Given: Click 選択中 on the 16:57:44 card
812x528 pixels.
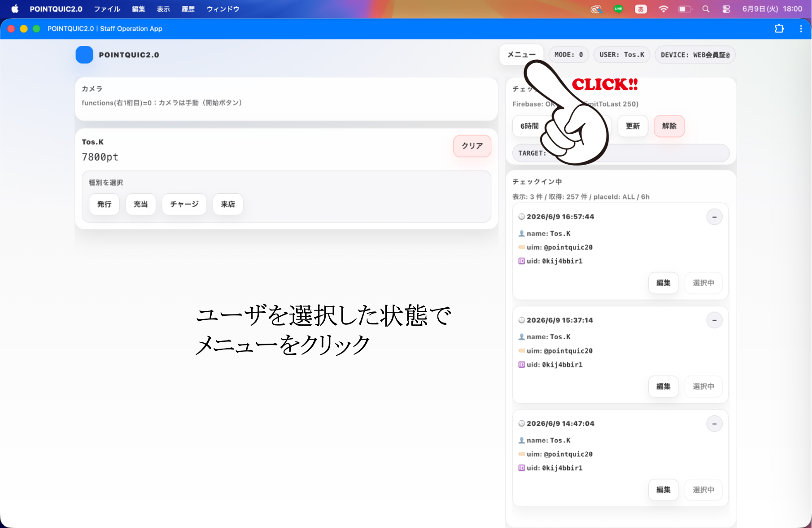Looking at the screenshot, I should [x=703, y=283].
